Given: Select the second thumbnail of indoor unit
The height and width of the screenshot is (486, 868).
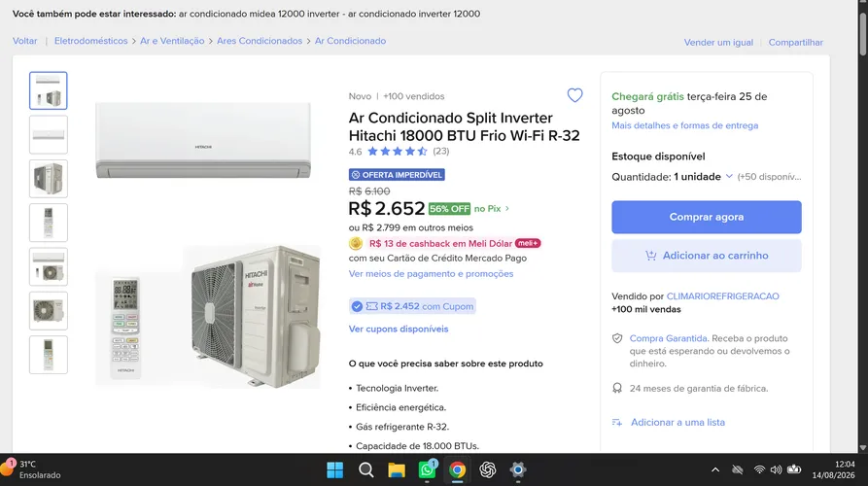Looking at the screenshot, I should [49, 134].
